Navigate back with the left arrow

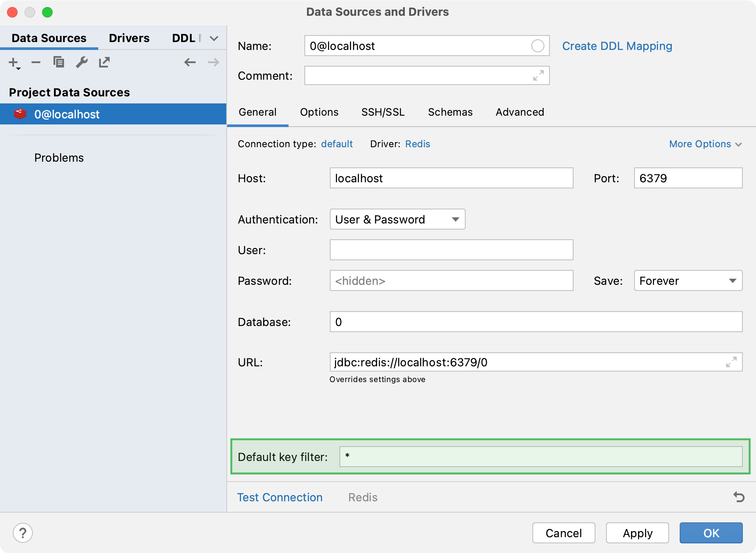pyautogui.click(x=190, y=63)
